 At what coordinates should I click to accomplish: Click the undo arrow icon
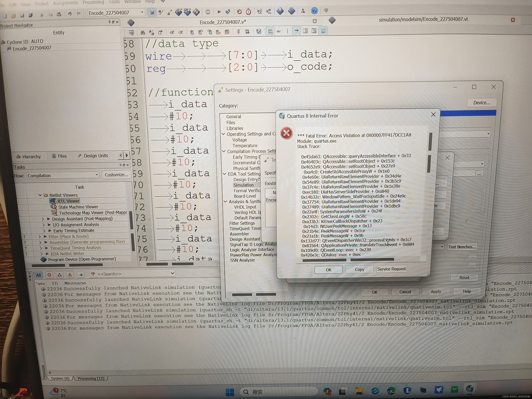click(x=70, y=14)
